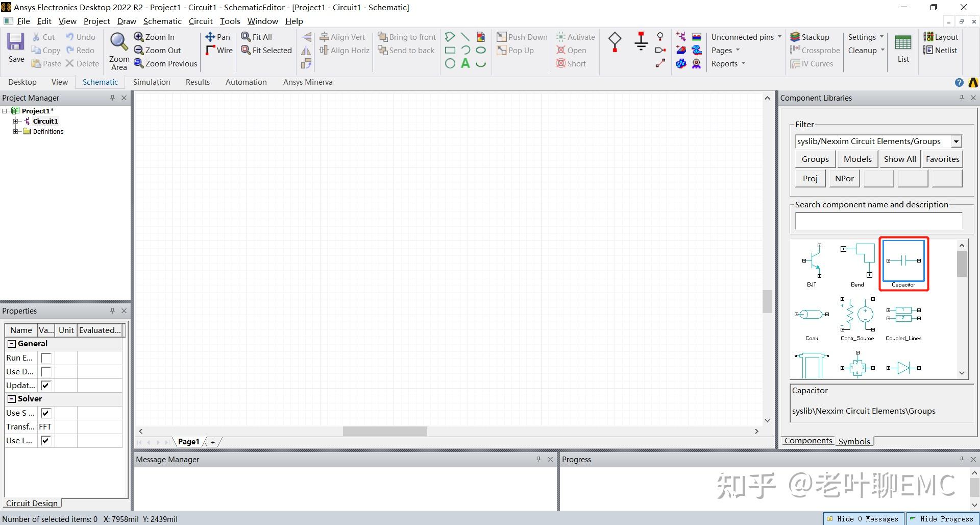Open the Layout editor
The width and height of the screenshot is (980, 525).
(941, 37)
